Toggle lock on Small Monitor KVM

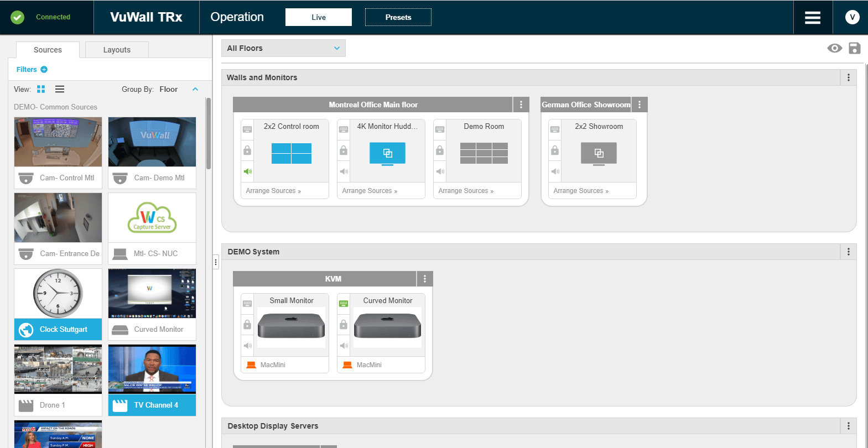click(x=247, y=325)
